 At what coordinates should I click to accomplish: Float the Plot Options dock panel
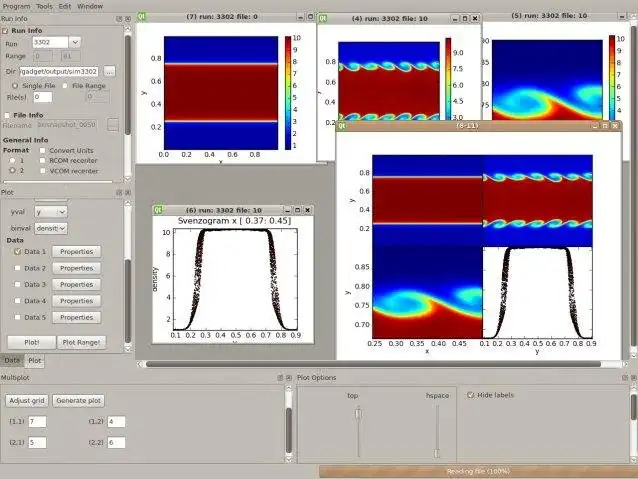pyautogui.click(x=625, y=378)
